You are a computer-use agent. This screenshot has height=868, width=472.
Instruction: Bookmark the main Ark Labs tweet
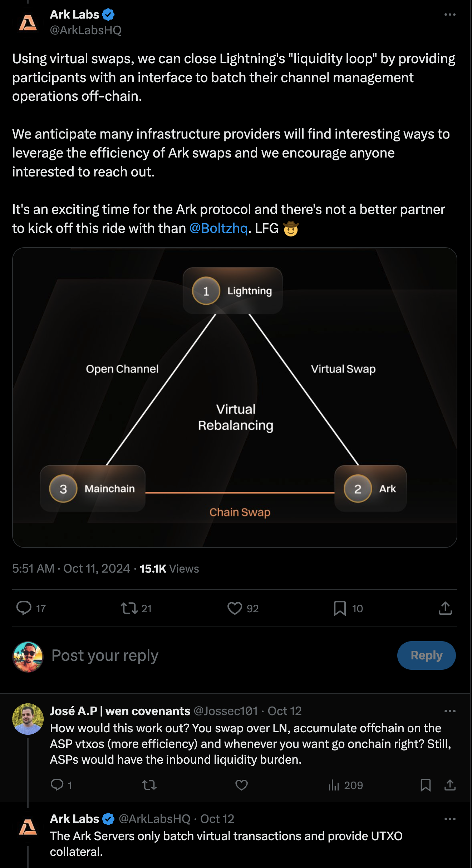point(340,608)
